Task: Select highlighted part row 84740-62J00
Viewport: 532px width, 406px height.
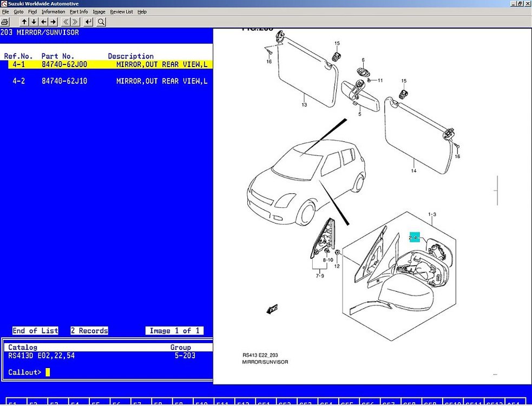Action: pyautogui.click(x=110, y=64)
